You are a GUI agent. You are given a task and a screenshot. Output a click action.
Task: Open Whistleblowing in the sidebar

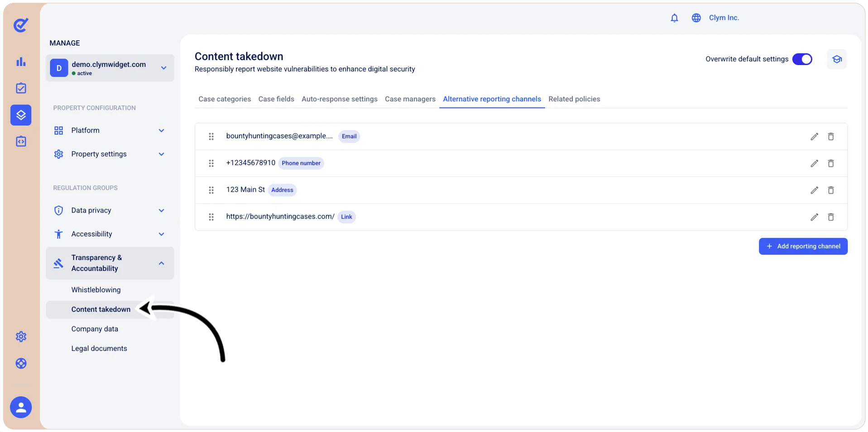[96, 290]
